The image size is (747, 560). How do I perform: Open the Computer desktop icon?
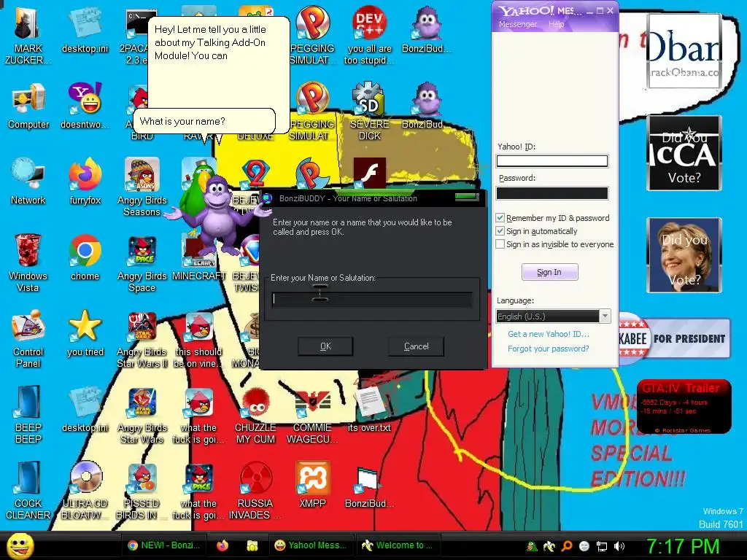28,106
